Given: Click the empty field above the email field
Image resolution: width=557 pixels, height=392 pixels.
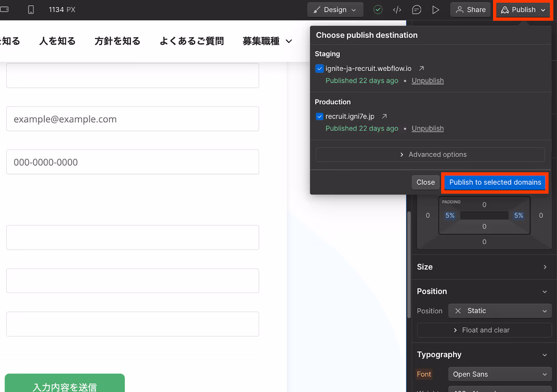Looking at the screenshot, I should tap(133, 75).
